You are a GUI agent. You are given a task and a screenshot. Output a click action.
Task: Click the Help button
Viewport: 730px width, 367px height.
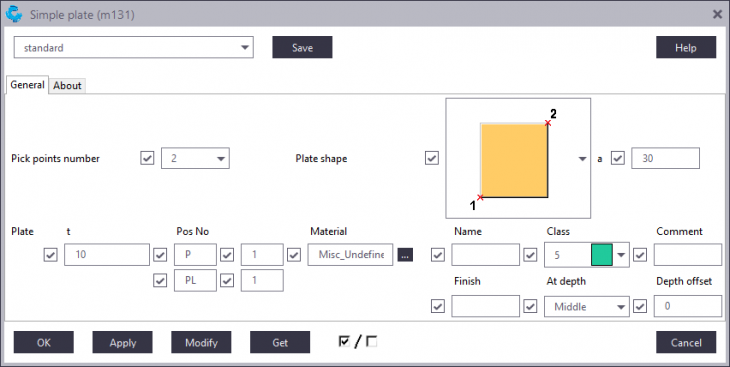686,48
